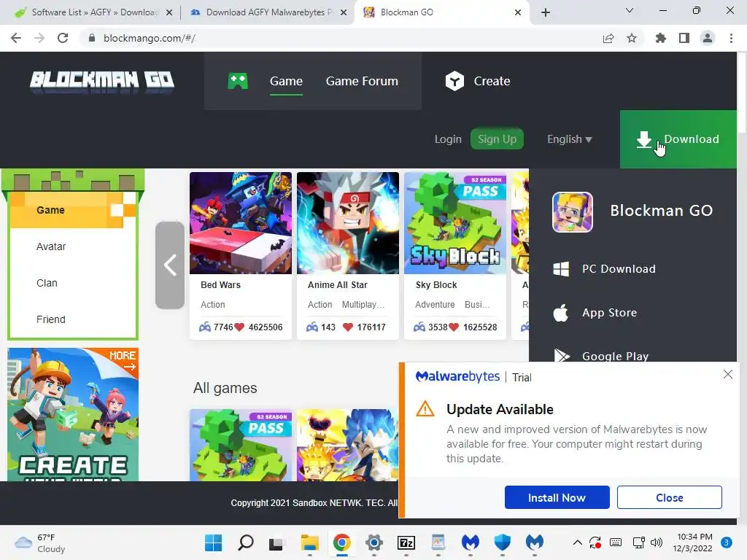Click the Google Play triangle icon
The width and height of the screenshot is (747, 560).
tap(562, 355)
